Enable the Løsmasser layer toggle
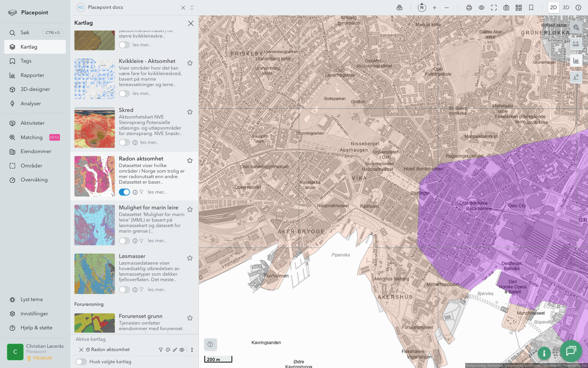The width and height of the screenshot is (588, 368). [x=124, y=290]
